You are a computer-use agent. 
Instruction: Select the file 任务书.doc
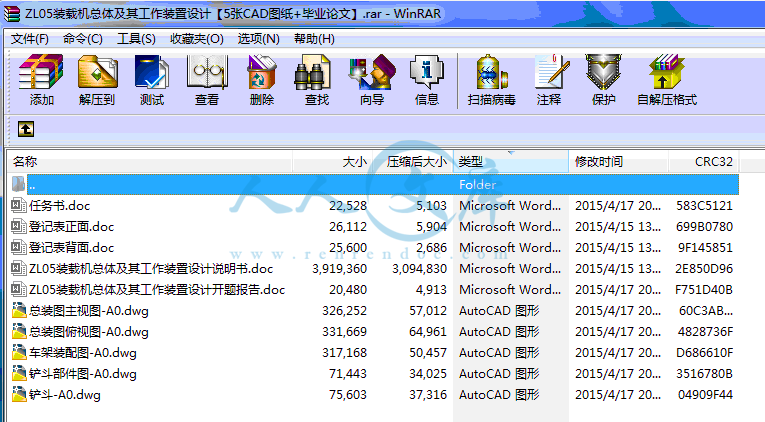pyautogui.click(x=60, y=206)
